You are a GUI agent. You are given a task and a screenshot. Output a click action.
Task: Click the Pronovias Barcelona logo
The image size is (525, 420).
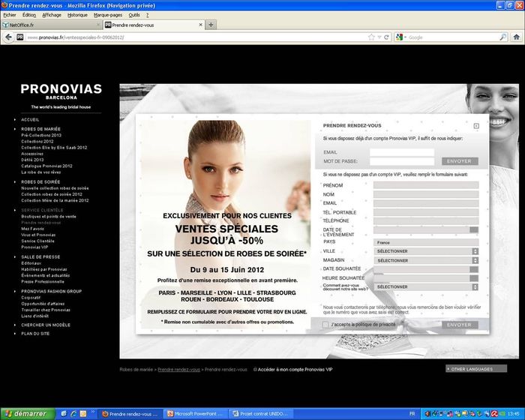click(x=61, y=91)
